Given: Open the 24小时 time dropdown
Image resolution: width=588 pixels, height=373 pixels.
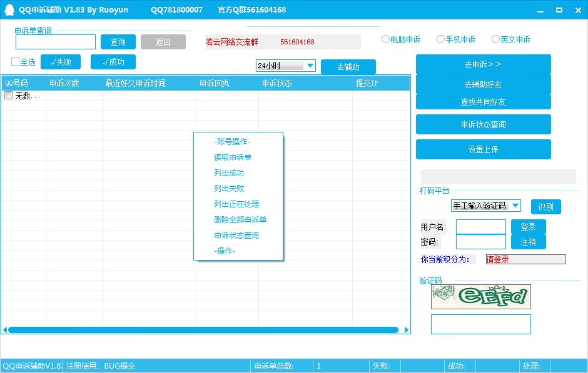Looking at the screenshot, I should (310, 66).
